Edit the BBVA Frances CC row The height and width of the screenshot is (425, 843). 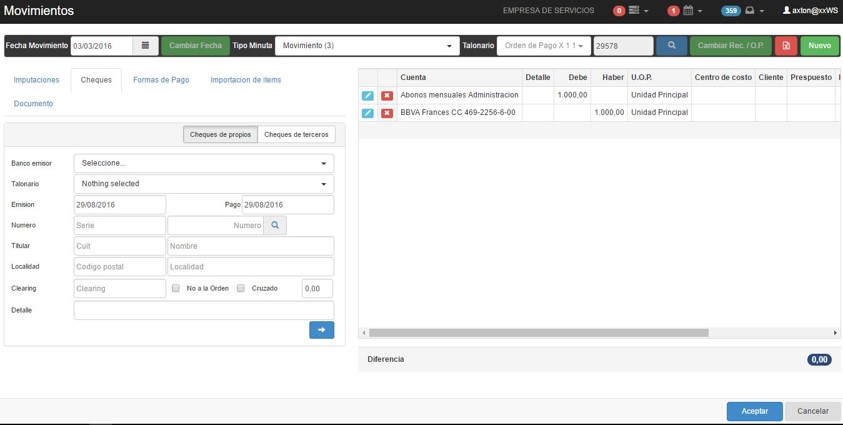368,113
